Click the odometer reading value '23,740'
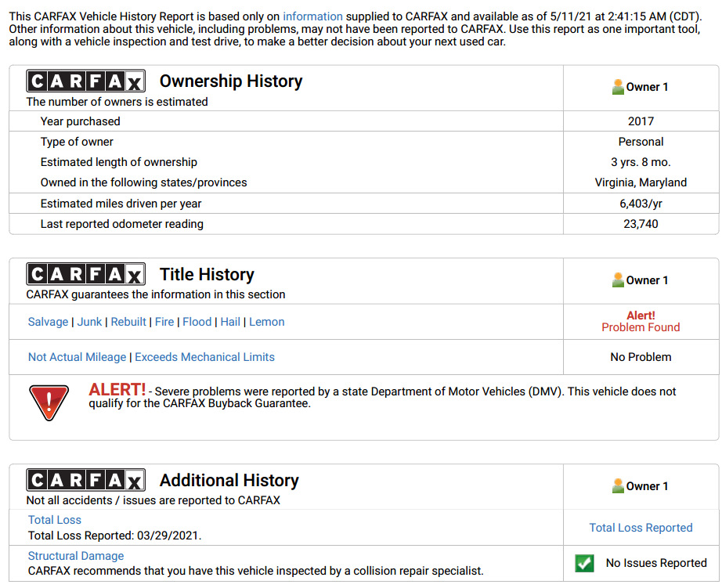Viewport: 722px width, 588px height. tap(641, 224)
